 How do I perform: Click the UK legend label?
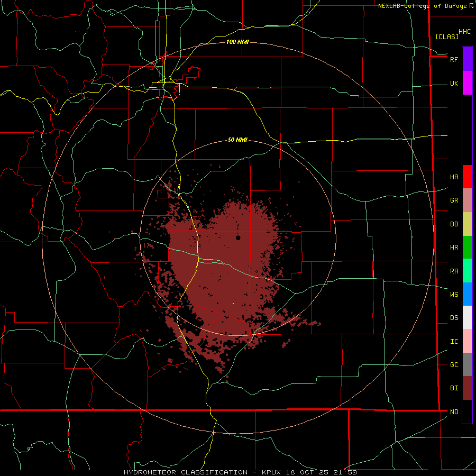[x=454, y=83]
